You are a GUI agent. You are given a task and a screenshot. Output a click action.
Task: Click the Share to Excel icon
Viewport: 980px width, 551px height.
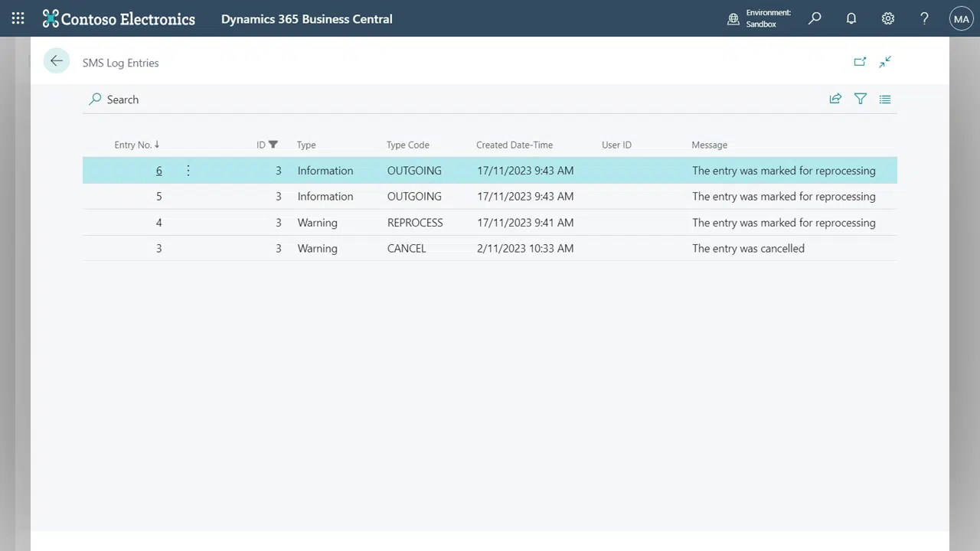pyautogui.click(x=835, y=99)
